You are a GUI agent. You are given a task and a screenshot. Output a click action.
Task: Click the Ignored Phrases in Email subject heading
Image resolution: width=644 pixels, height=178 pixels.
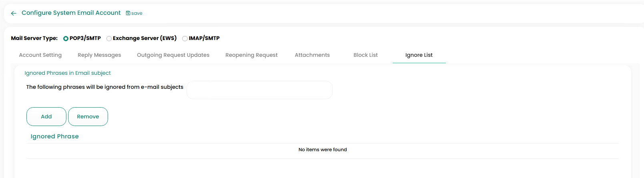pos(68,73)
